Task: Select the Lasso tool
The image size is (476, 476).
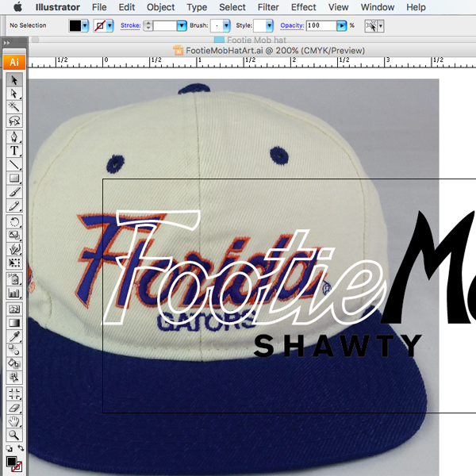Action: click(14, 121)
